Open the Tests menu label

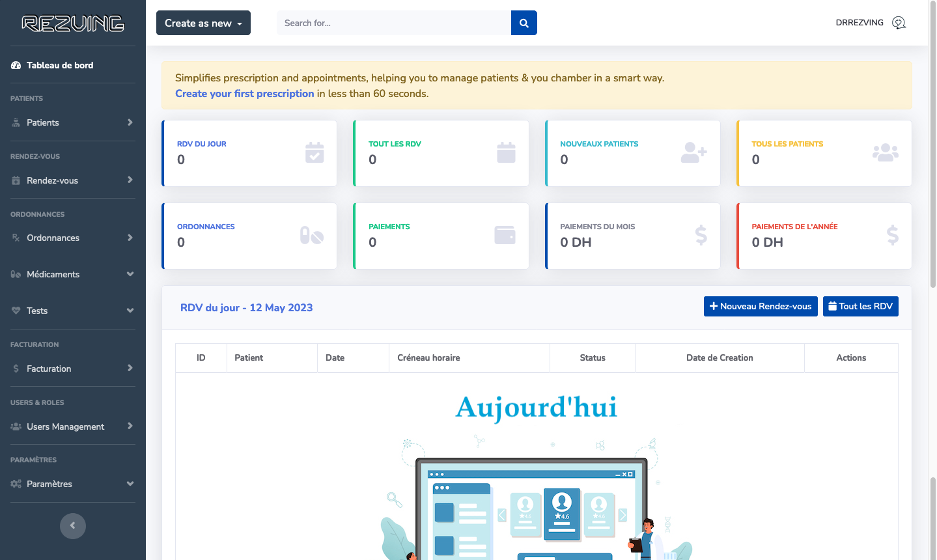click(37, 311)
